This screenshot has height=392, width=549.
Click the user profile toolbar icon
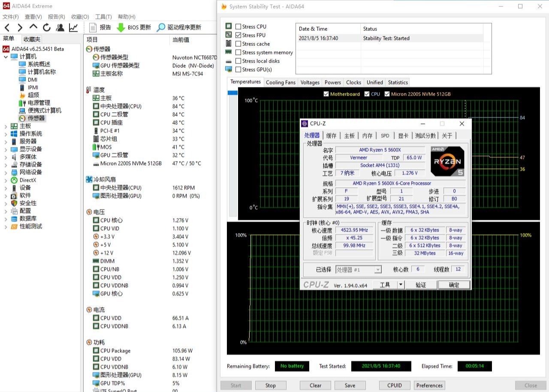[x=60, y=27]
